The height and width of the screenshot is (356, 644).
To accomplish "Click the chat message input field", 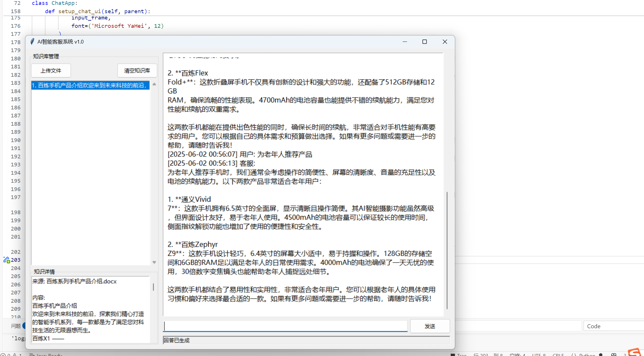I will pos(285,326).
